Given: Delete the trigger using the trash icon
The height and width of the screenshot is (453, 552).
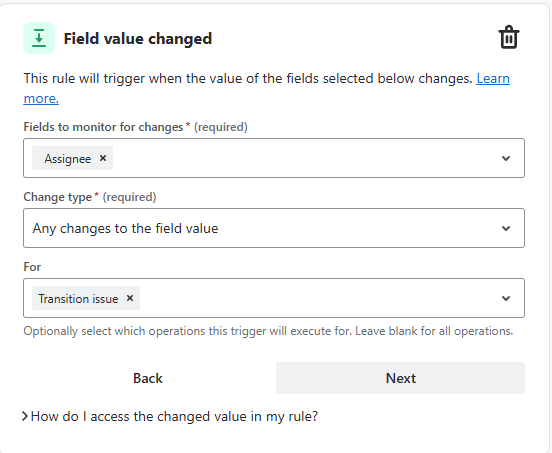Looking at the screenshot, I should coord(509,37).
